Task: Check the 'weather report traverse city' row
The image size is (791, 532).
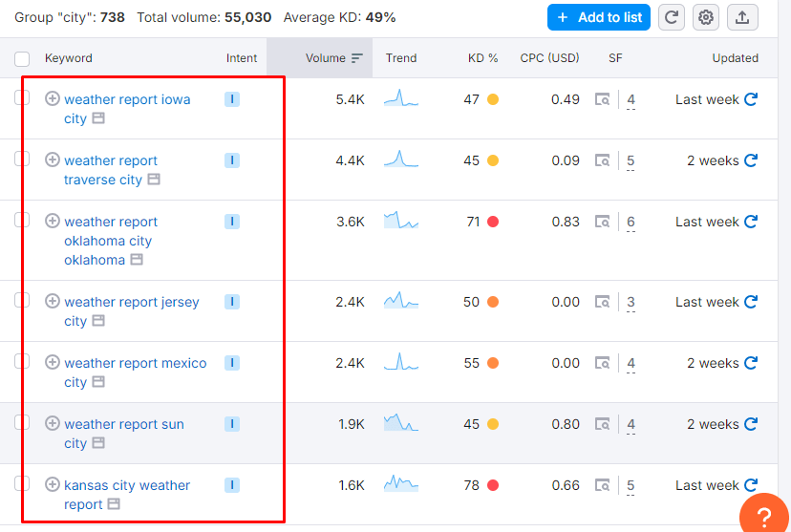Action: coord(22,159)
